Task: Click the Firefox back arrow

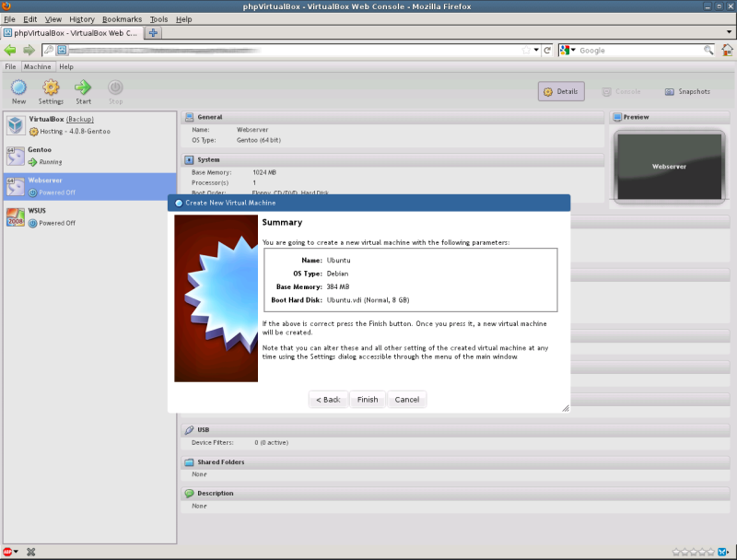Action: tap(10, 51)
